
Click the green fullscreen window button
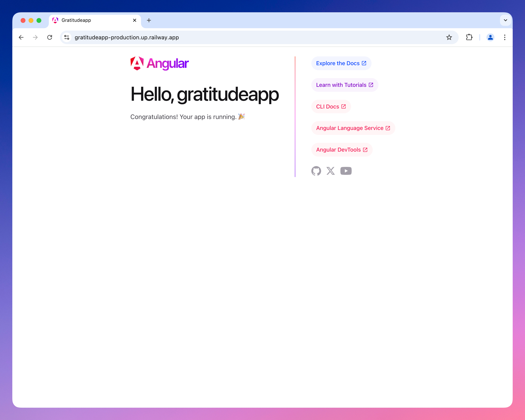39,20
